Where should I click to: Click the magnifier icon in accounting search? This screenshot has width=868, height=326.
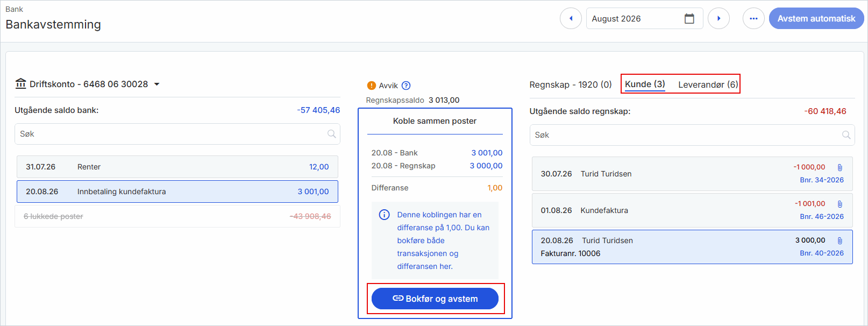click(x=846, y=135)
